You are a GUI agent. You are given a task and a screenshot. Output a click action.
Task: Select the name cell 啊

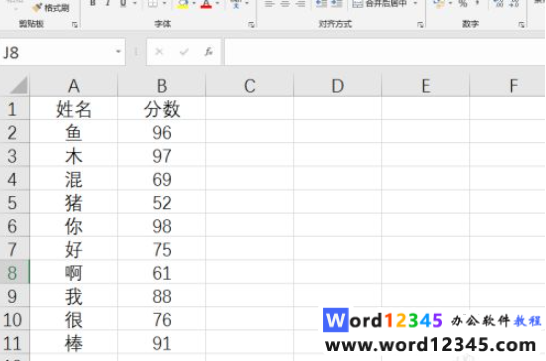pos(74,273)
